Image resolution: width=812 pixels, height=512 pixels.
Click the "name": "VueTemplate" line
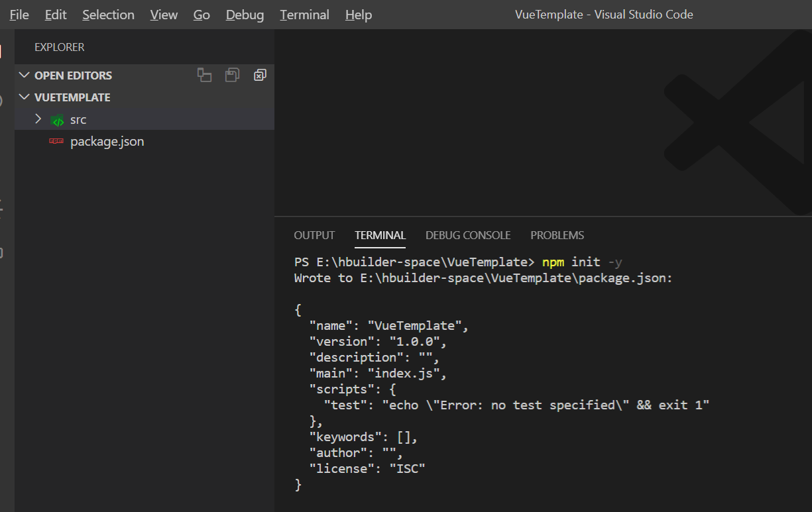coord(388,326)
